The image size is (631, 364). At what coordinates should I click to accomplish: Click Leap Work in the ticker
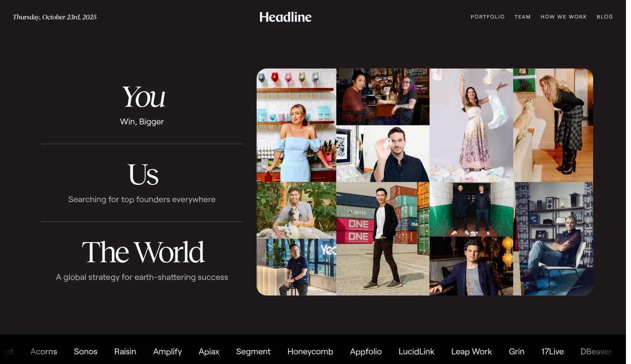[471, 351]
